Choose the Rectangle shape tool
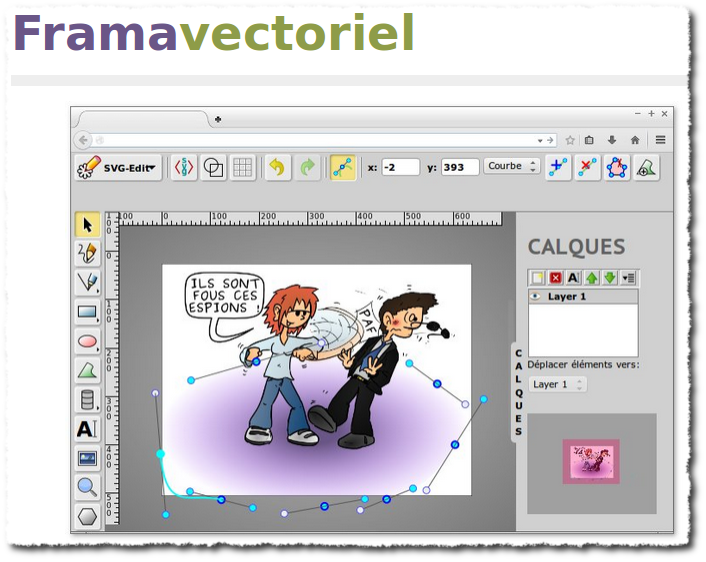The height and width of the screenshot is (562, 706). tap(88, 312)
